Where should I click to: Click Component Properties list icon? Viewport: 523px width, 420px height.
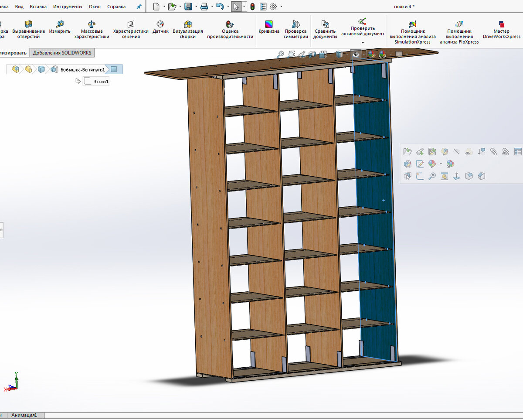[x=518, y=152]
